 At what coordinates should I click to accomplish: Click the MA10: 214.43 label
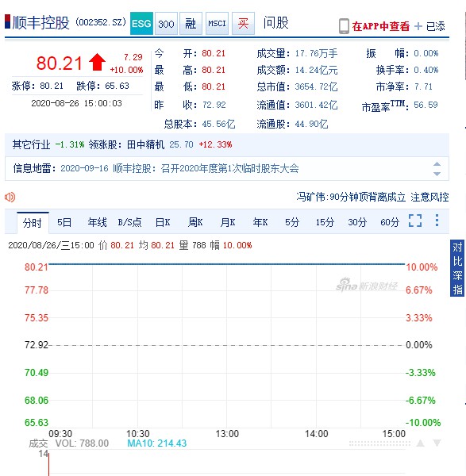tap(156, 443)
